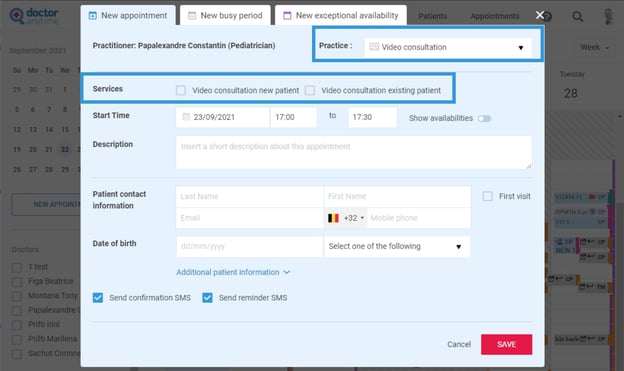This screenshot has width=624, height=371.
Task: Click the Description text area
Action: click(354, 152)
